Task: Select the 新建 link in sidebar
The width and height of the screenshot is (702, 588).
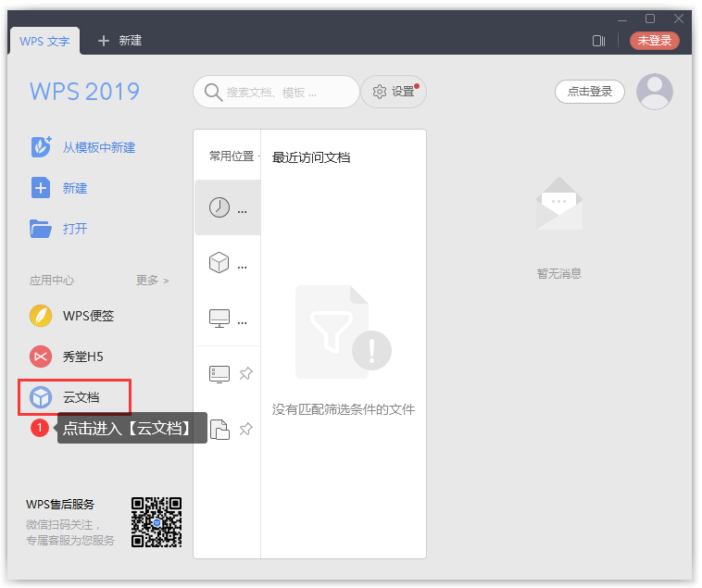Action: (75, 188)
